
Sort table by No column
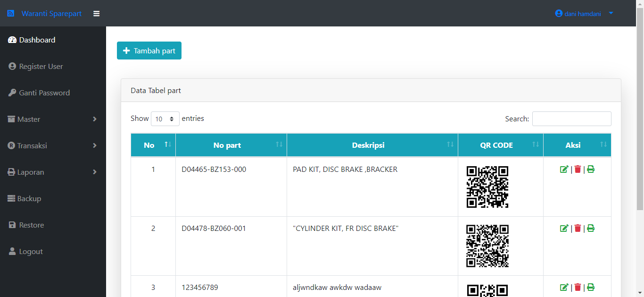point(153,145)
